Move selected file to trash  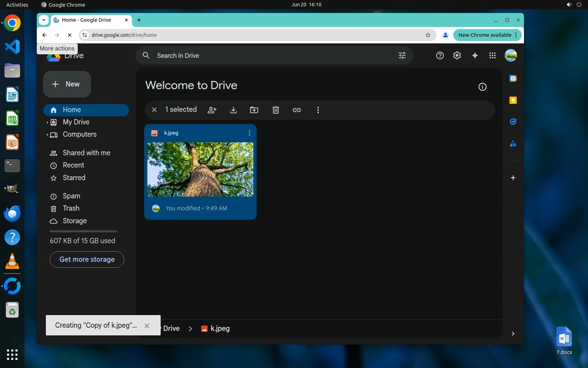click(276, 110)
